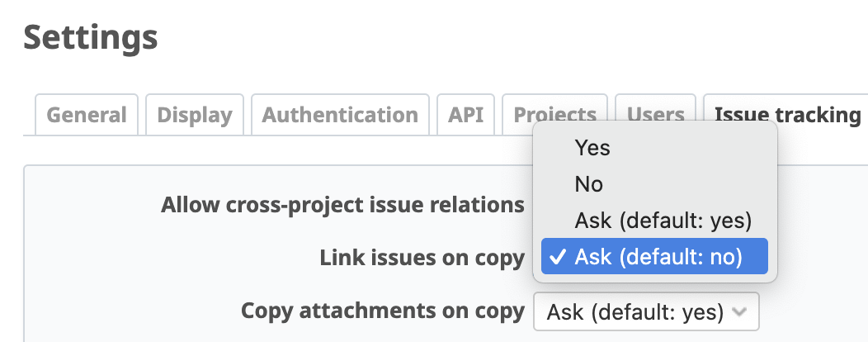Click the Issue tracking tab

[x=787, y=115]
